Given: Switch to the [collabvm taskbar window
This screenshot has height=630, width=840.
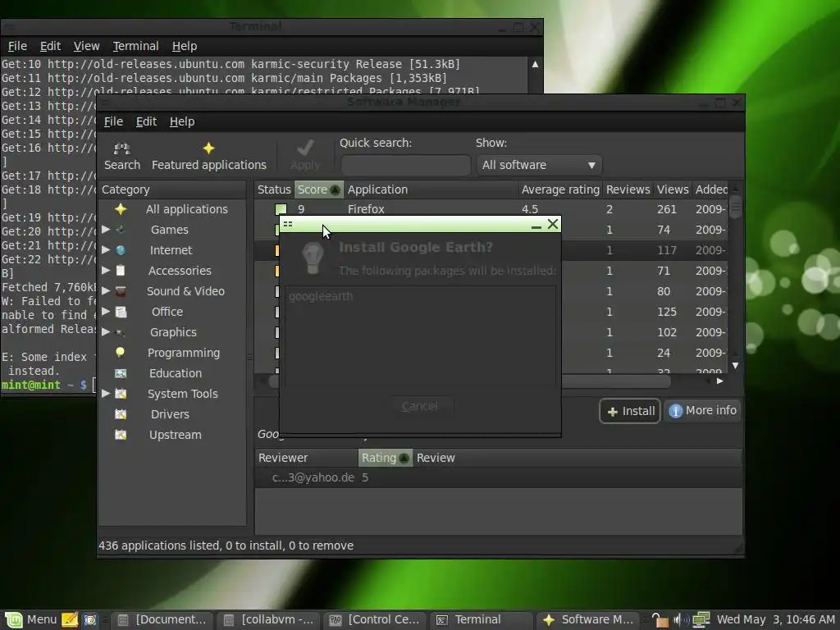Looking at the screenshot, I should click(x=268, y=620).
